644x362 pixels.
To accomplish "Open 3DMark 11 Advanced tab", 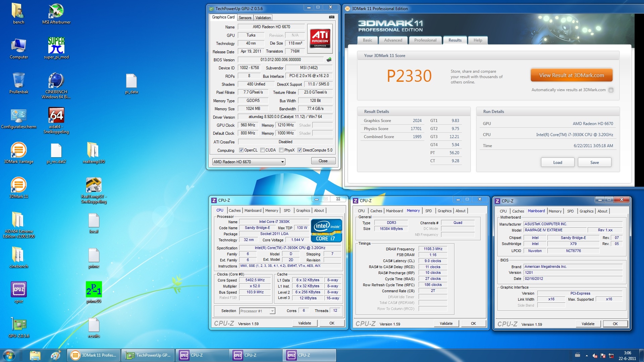I will point(393,40).
